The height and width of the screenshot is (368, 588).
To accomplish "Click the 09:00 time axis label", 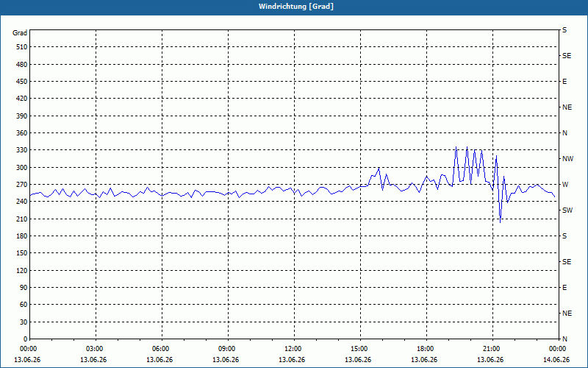I will (x=228, y=349).
